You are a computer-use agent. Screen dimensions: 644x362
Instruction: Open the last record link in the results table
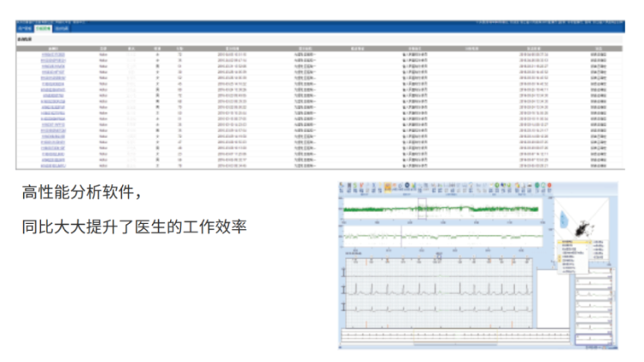[x=53, y=166]
